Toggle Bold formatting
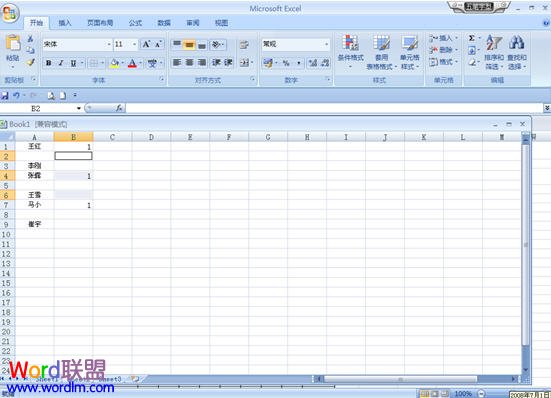551x398 pixels. click(48, 63)
